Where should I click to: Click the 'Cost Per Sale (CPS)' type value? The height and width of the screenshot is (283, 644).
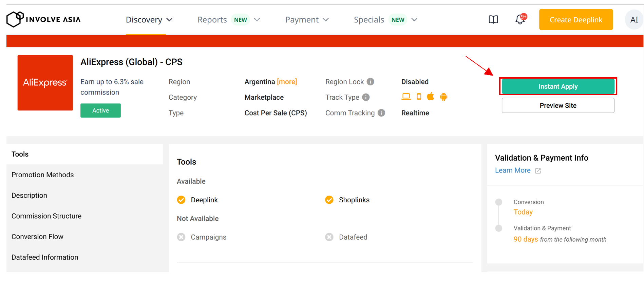(x=276, y=113)
